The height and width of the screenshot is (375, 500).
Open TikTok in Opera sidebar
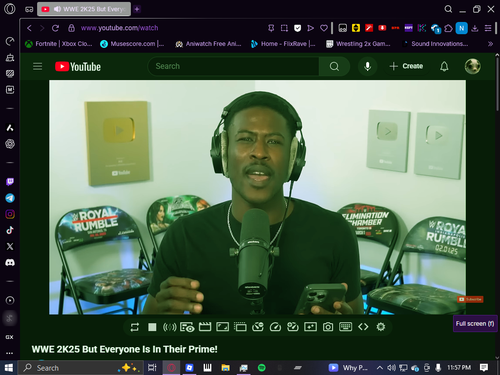(10, 230)
